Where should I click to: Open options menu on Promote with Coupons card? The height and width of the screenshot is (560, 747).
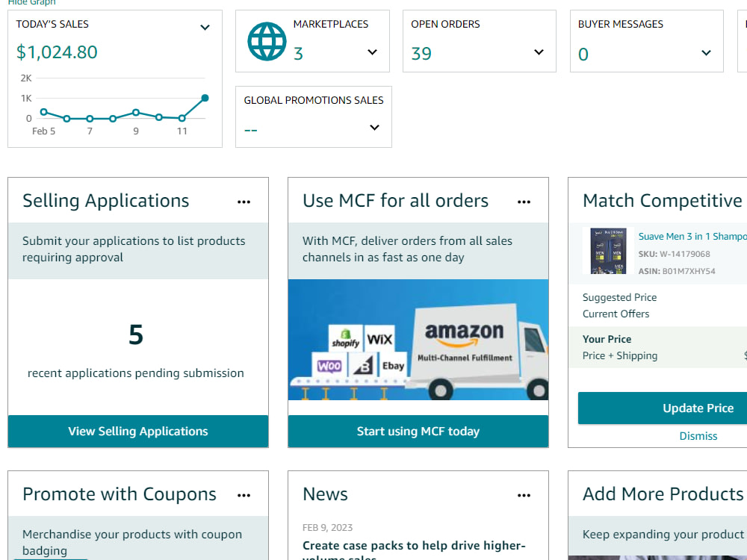tap(244, 494)
